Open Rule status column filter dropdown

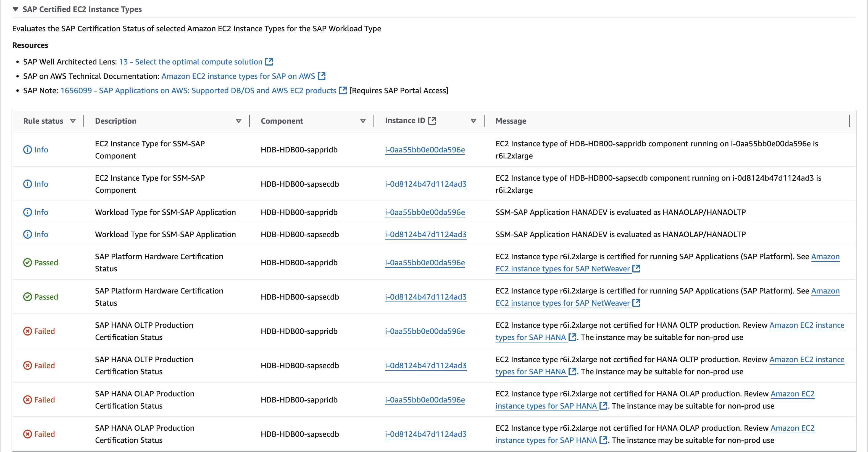coord(73,121)
